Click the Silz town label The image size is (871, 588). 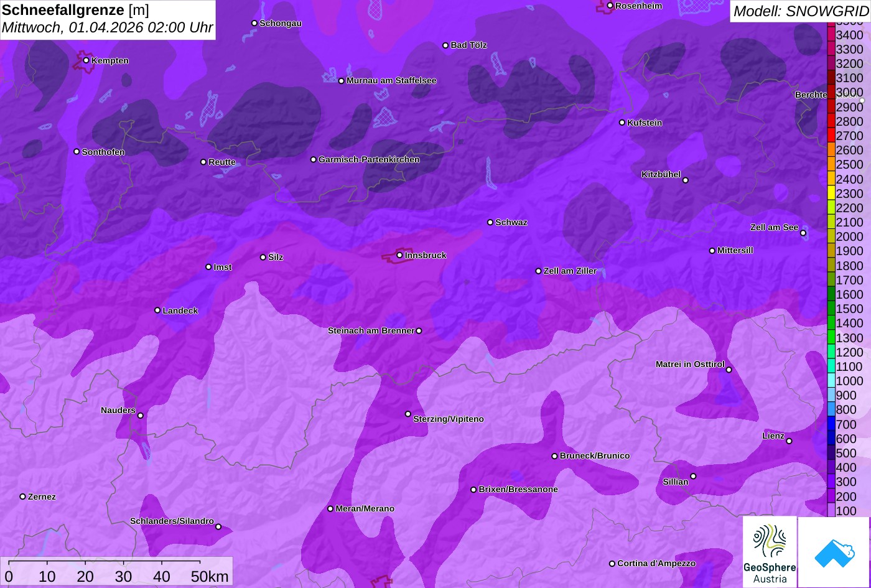(x=276, y=257)
